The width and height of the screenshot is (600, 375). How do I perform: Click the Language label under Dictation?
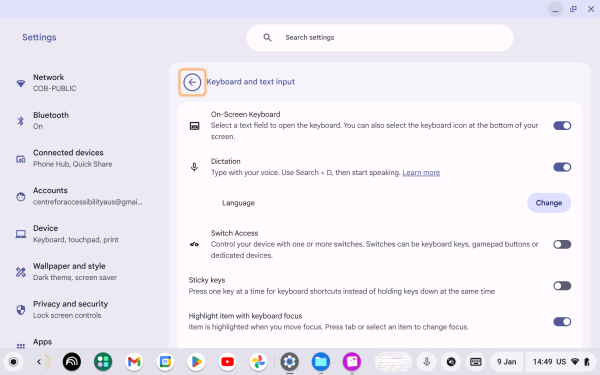pos(238,203)
